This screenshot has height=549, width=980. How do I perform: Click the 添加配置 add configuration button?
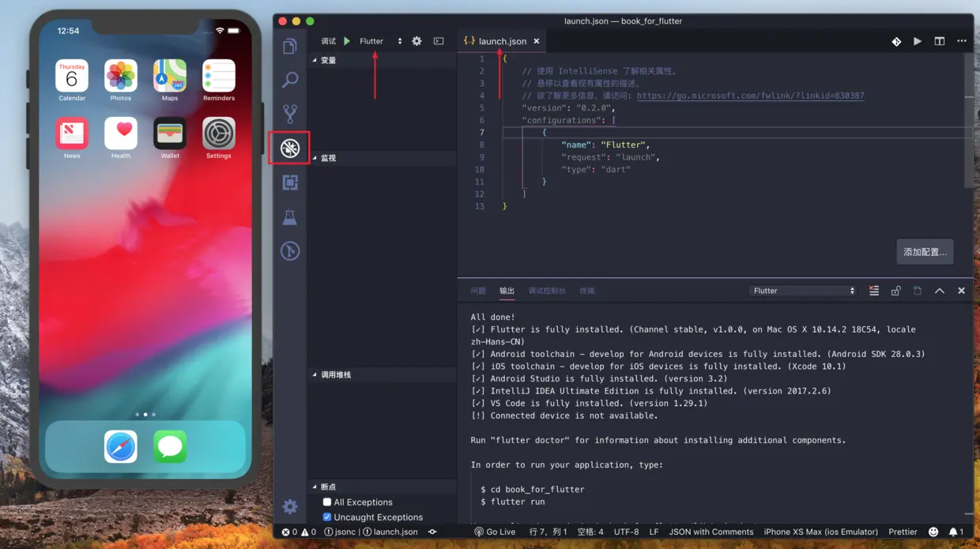925,252
